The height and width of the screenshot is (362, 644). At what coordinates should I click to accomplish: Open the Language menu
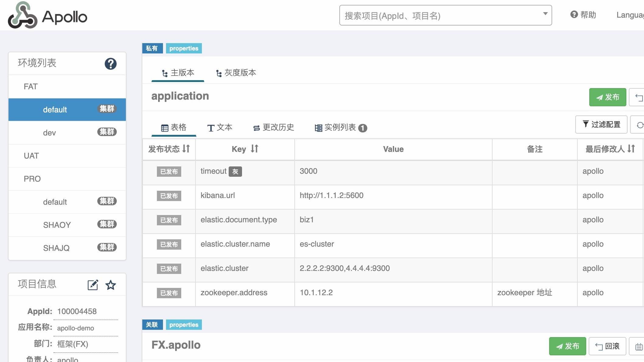pyautogui.click(x=630, y=15)
